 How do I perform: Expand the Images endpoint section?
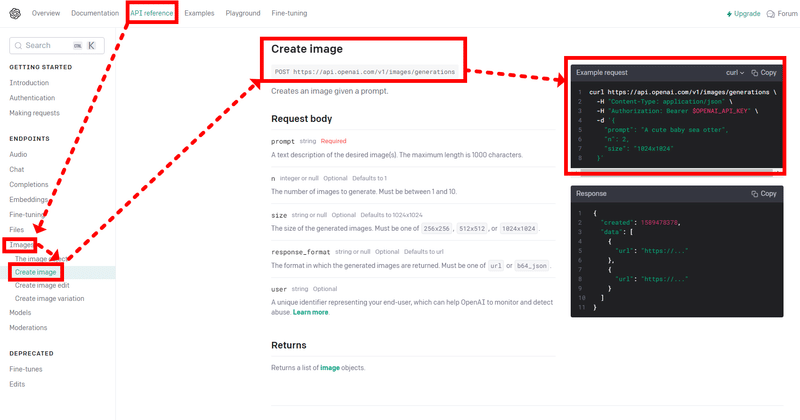pyautogui.click(x=21, y=245)
